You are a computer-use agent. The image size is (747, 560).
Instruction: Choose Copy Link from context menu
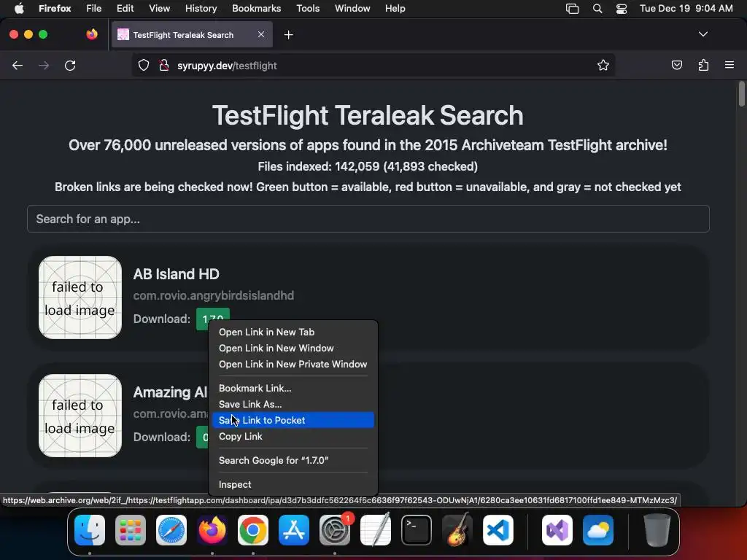[x=293, y=436]
